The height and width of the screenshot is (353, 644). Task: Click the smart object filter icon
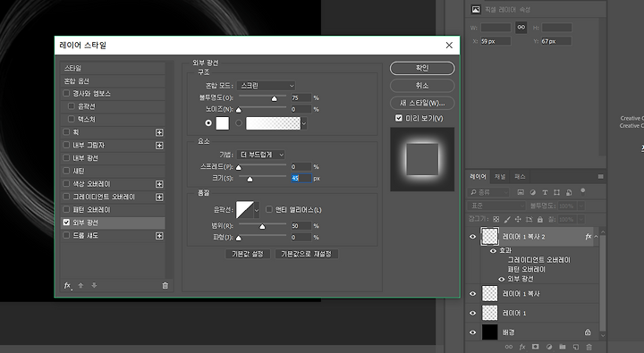(569, 192)
